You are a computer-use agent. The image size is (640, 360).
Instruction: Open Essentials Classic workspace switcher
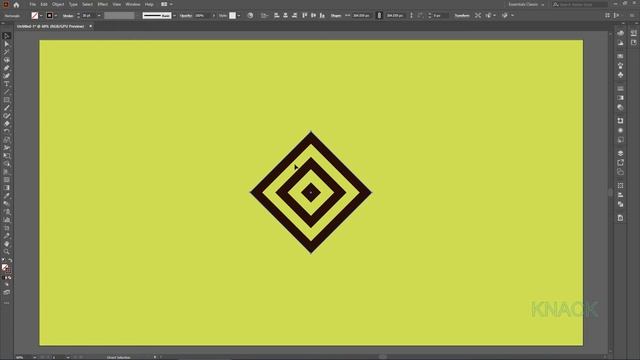526,4
